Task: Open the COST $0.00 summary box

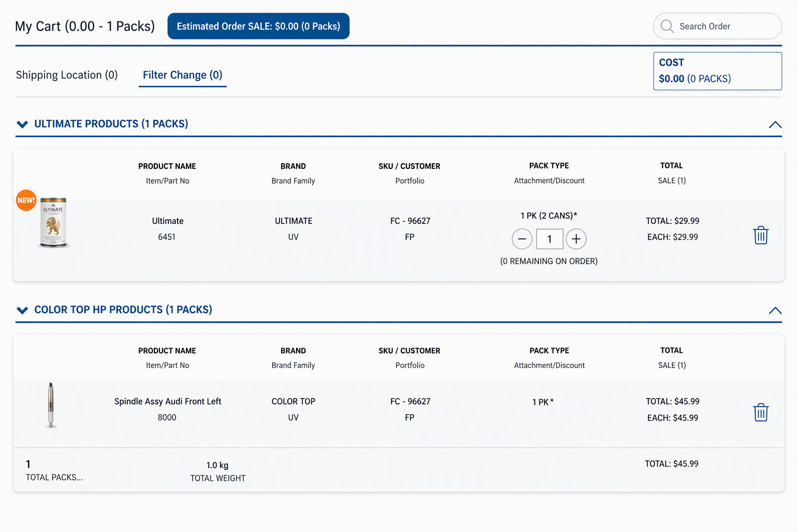Action: [x=717, y=71]
